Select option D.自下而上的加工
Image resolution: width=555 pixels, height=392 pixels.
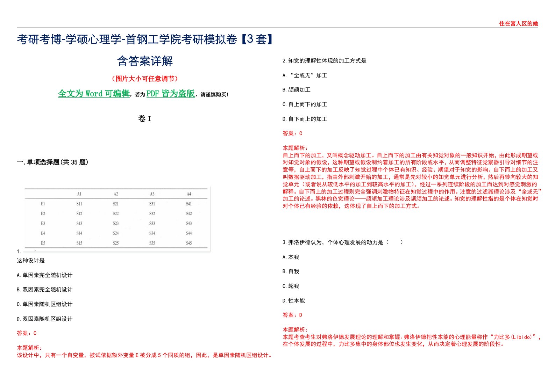(305, 119)
